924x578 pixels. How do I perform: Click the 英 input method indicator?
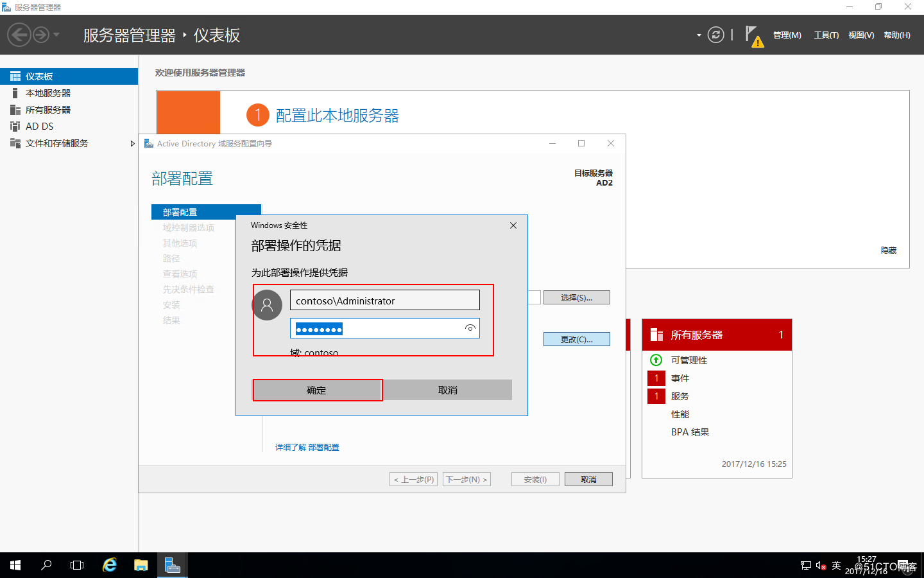click(x=836, y=565)
